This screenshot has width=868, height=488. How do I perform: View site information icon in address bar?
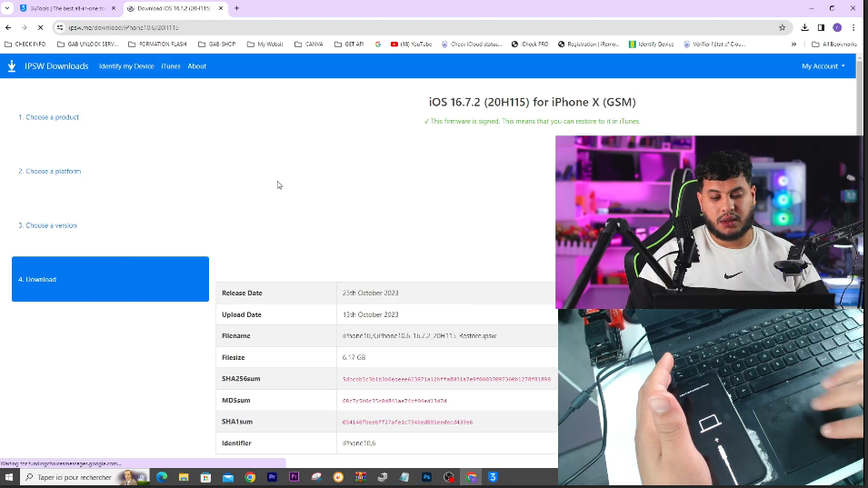click(x=60, y=27)
